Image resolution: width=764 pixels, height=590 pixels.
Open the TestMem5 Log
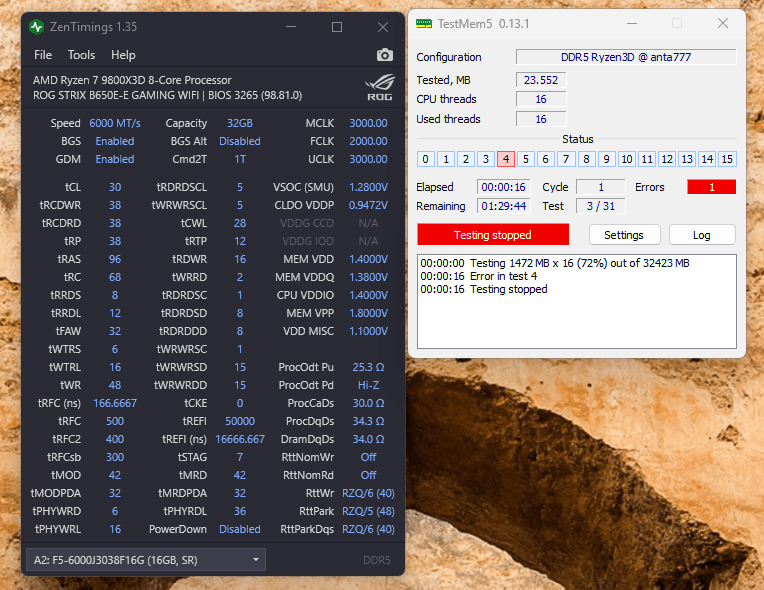[702, 235]
